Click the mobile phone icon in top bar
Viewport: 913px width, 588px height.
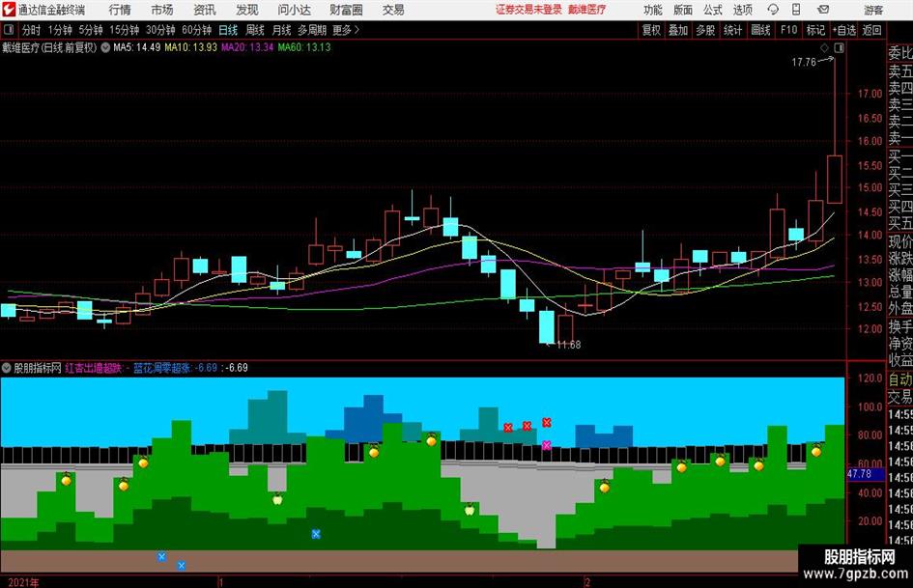(x=796, y=10)
